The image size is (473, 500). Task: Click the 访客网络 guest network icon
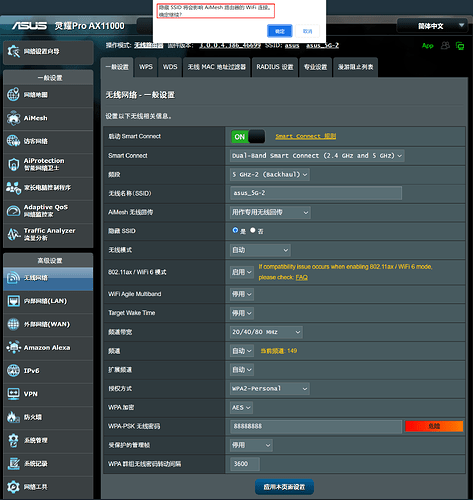coord(13,141)
